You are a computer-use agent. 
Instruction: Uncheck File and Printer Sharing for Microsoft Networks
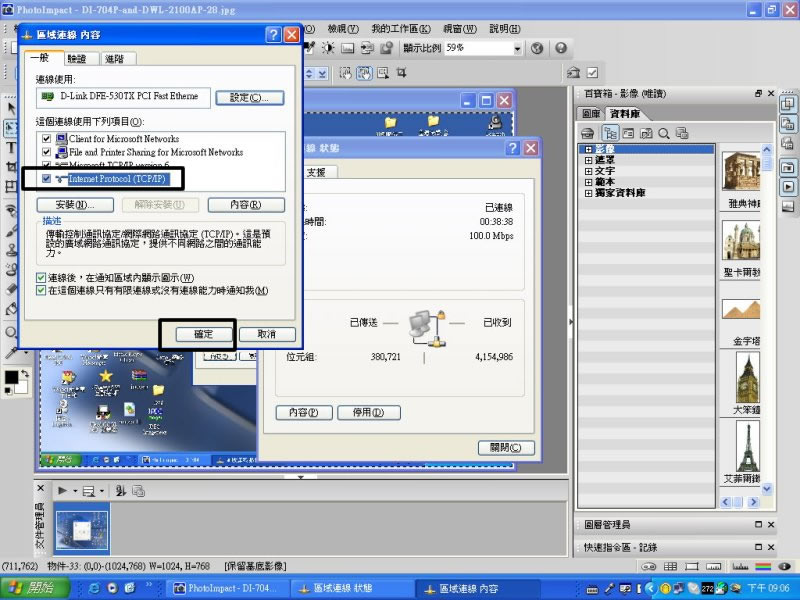pos(46,152)
